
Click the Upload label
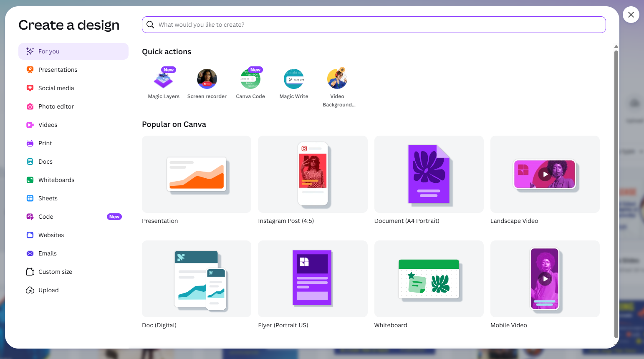pos(48,290)
